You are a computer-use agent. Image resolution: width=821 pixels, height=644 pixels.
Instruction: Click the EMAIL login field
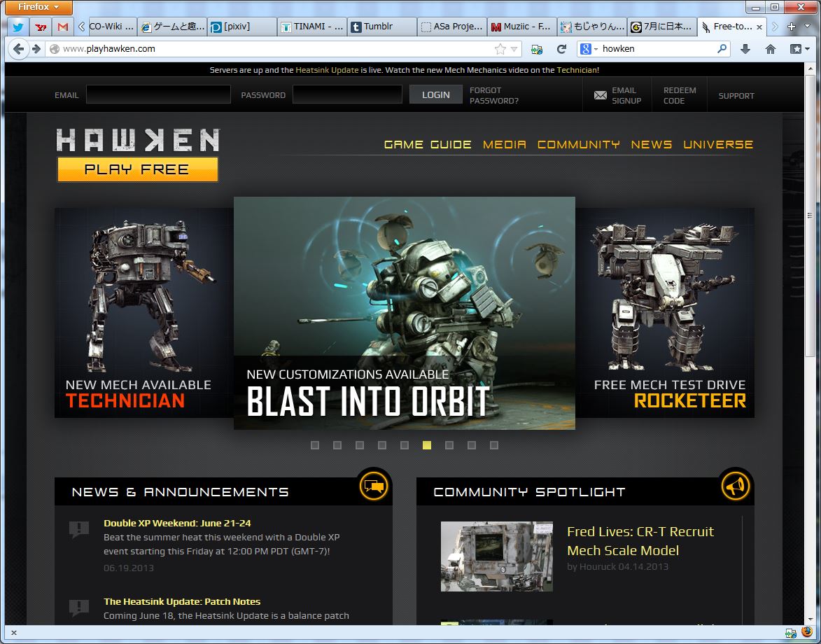pyautogui.click(x=158, y=94)
